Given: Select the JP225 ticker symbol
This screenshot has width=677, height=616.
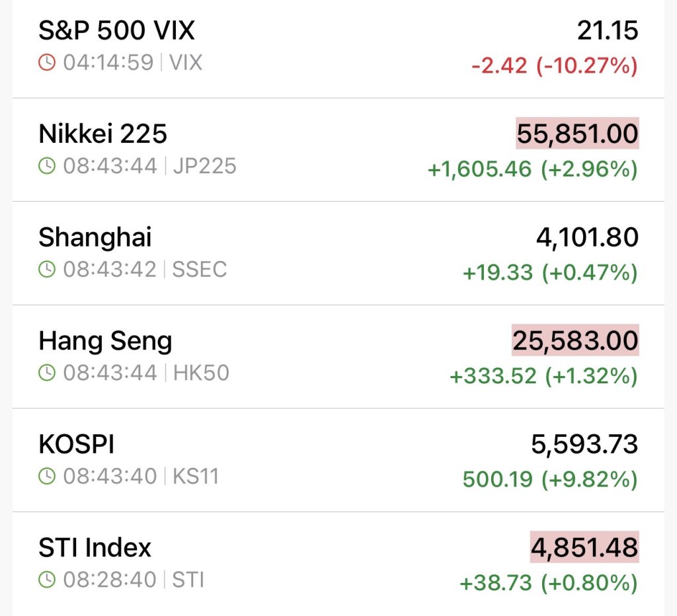Looking at the screenshot, I should coord(204,166).
